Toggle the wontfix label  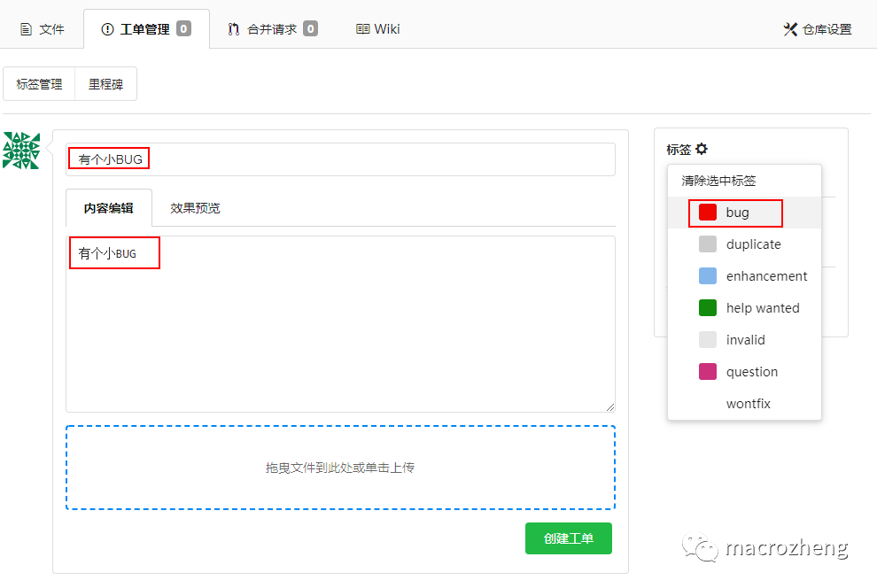point(748,403)
